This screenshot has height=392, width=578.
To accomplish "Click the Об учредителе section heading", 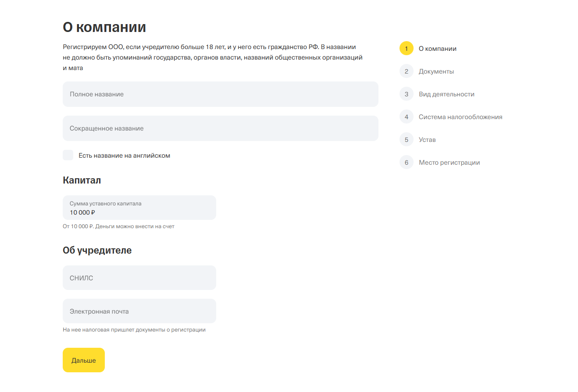I will pos(97,250).
